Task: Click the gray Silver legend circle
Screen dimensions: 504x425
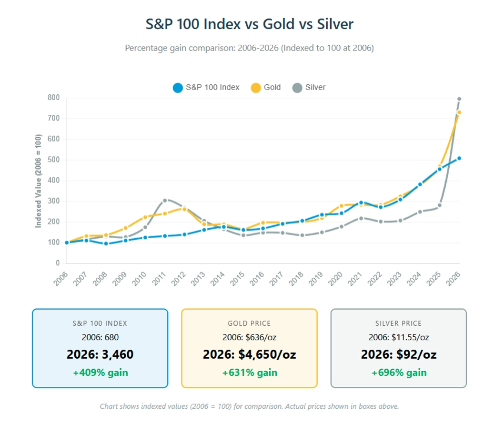Action: point(297,88)
